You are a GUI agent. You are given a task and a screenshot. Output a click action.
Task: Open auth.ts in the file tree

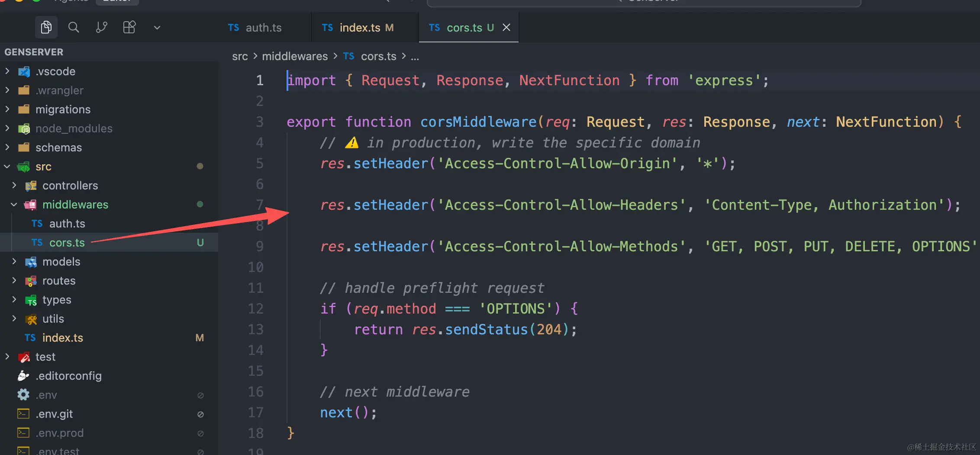67,224
